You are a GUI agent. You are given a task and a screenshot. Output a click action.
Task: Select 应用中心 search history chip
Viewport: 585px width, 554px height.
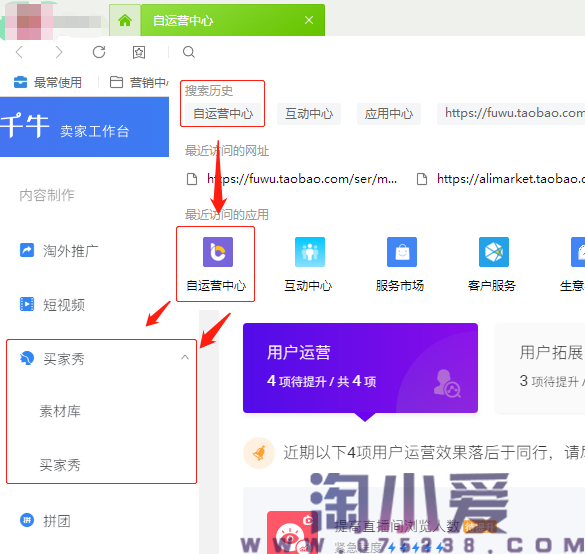389,113
